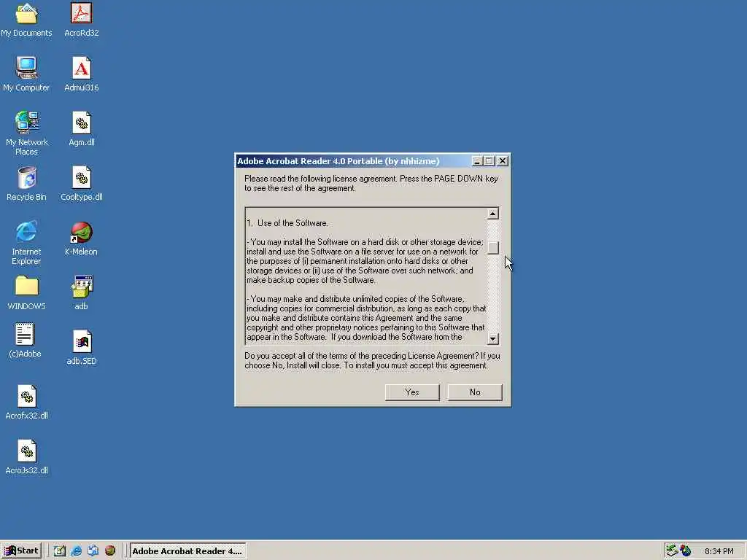Click the scrollbar track below the thumb
Screen dimensions: 747x560
[493, 293]
